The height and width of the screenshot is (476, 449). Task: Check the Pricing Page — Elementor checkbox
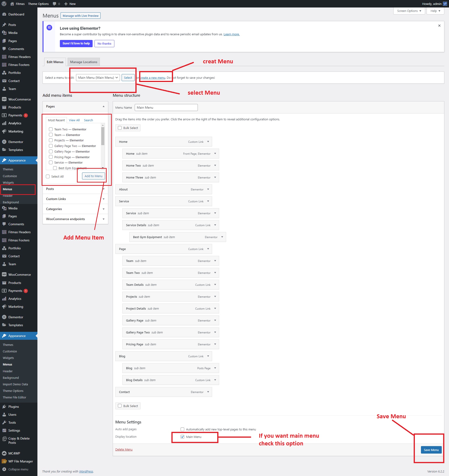51,157
